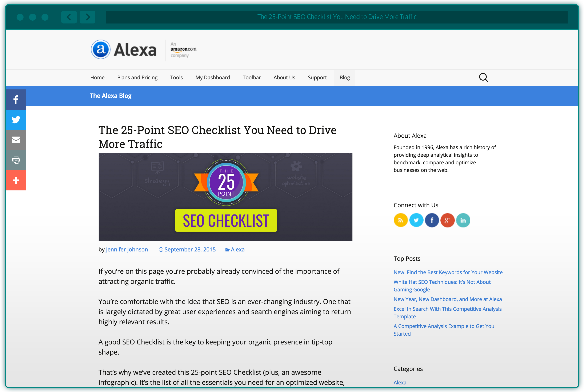Click the middle window control dot
Screen dimensions: 584x392
(x=32, y=17)
